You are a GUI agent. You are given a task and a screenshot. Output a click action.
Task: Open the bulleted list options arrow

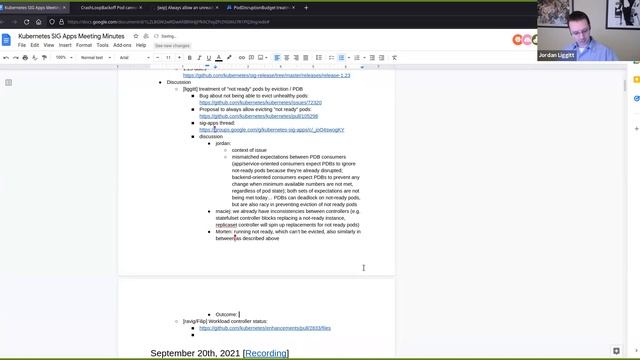(x=349, y=58)
